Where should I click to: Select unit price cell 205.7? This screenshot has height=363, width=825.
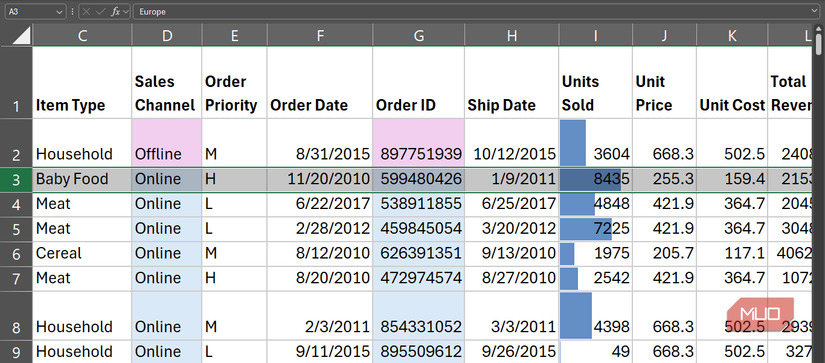tap(665, 254)
